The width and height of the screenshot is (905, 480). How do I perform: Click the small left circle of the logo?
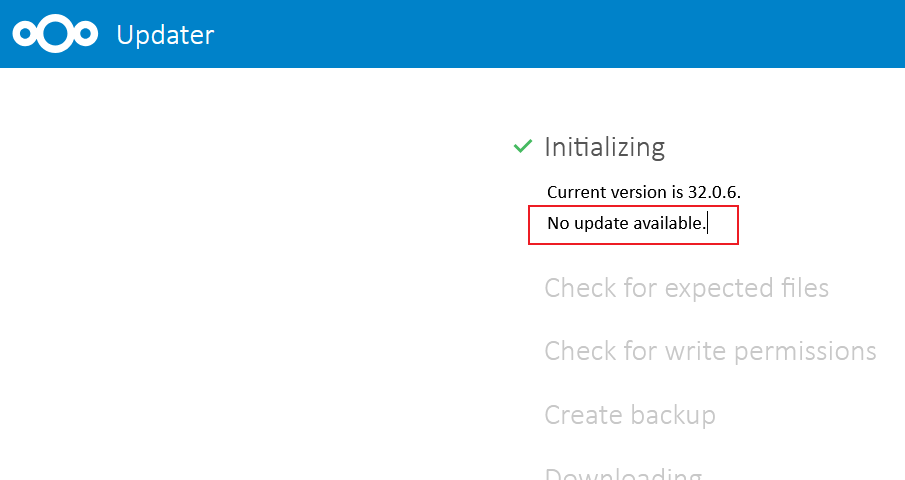click(24, 35)
